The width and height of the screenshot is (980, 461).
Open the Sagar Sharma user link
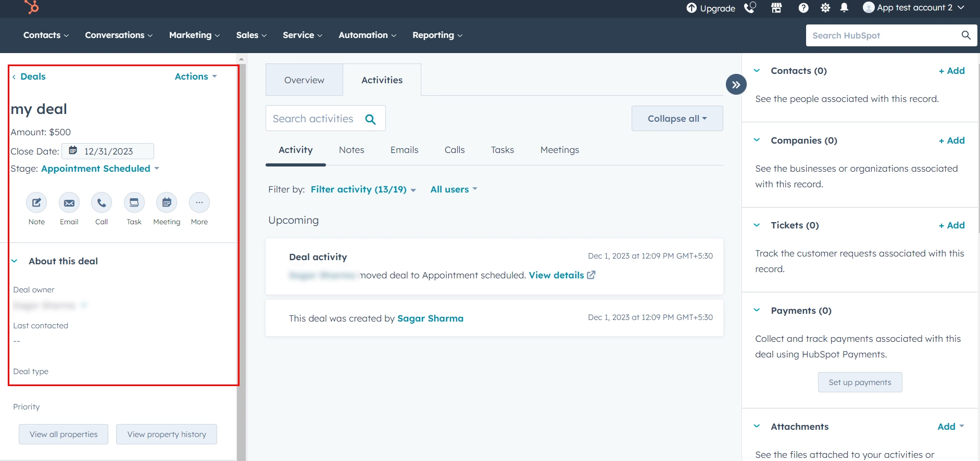click(x=430, y=318)
